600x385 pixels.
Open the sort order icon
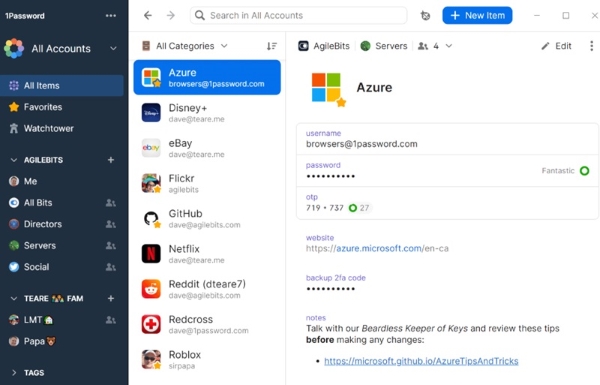[272, 46]
